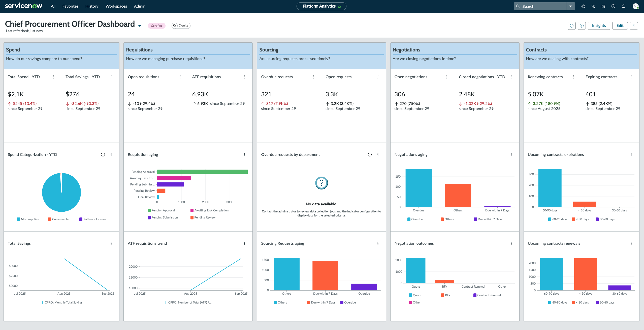This screenshot has height=330, width=644.
Task: Open Negotiation outcomes widget options
Action: coord(511,243)
